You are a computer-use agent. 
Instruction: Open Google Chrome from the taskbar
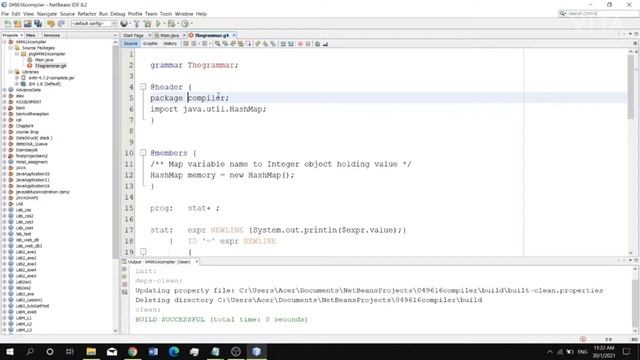click(x=132, y=351)
